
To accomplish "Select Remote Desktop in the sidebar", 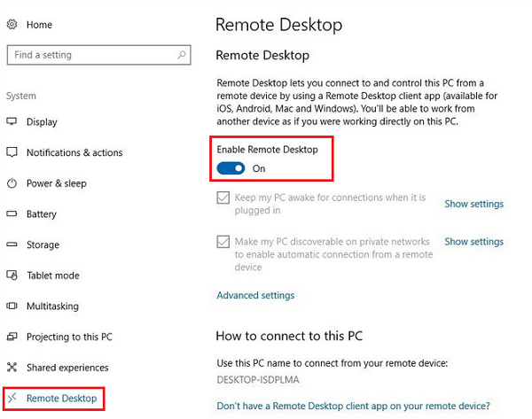I will [61, 399].
